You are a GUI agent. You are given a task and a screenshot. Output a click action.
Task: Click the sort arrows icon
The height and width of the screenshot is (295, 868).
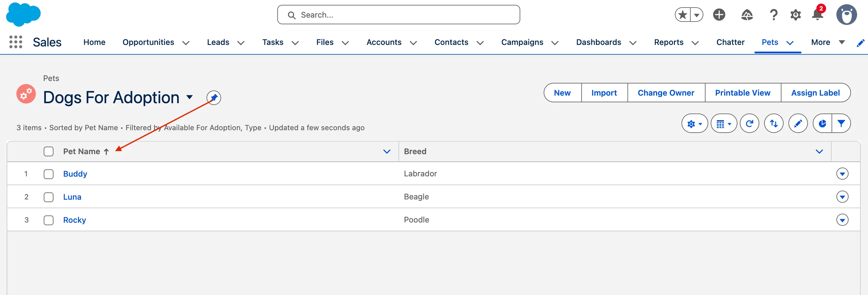click(x=774, y=124)
